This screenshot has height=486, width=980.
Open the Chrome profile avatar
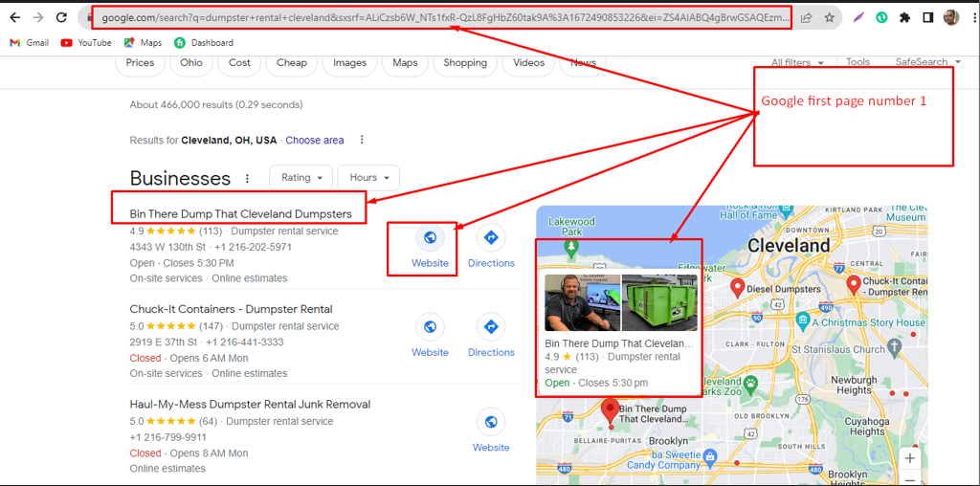click(x=951, y=17)
